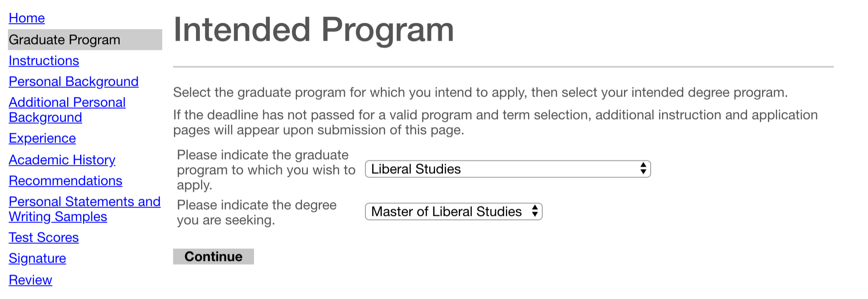868x299 pixels.
Task: Select the Graduate Program sidebar item
Action: tap(65, 40)
